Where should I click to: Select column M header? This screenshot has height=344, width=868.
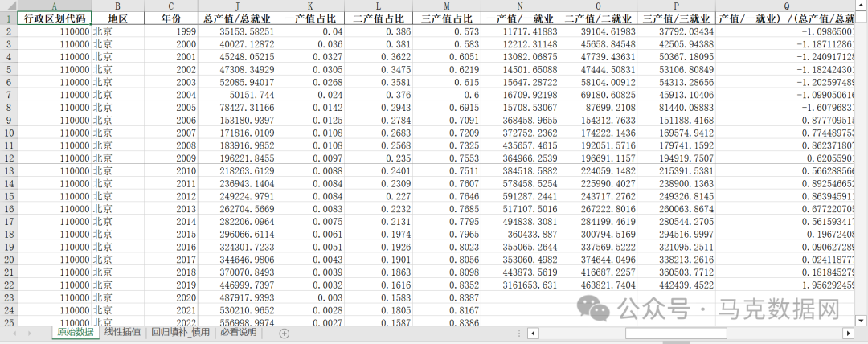[x=447, y=6]
